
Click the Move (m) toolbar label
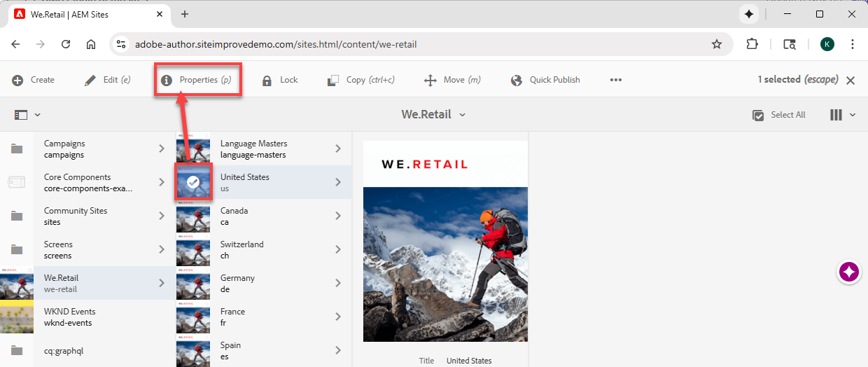(462, 80)
